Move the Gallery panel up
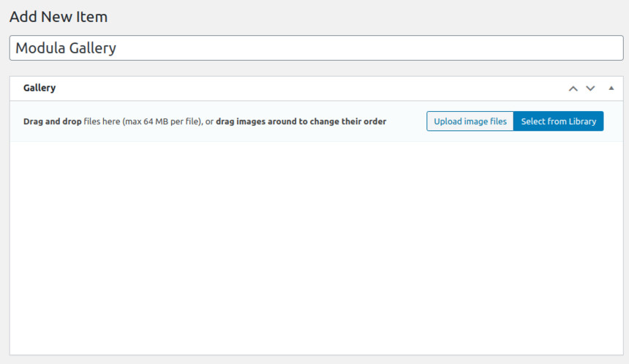The image size is (629, 364). pyautogui.click(x=573, y=88)
